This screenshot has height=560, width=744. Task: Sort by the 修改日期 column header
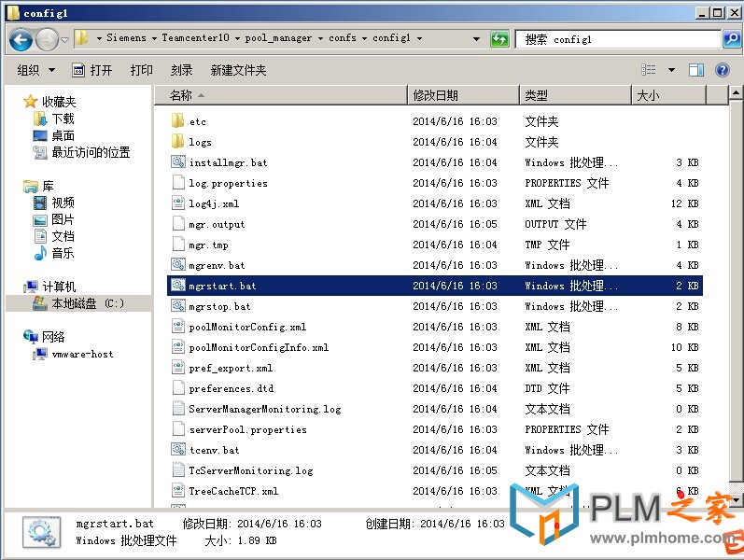click(463, 95)
